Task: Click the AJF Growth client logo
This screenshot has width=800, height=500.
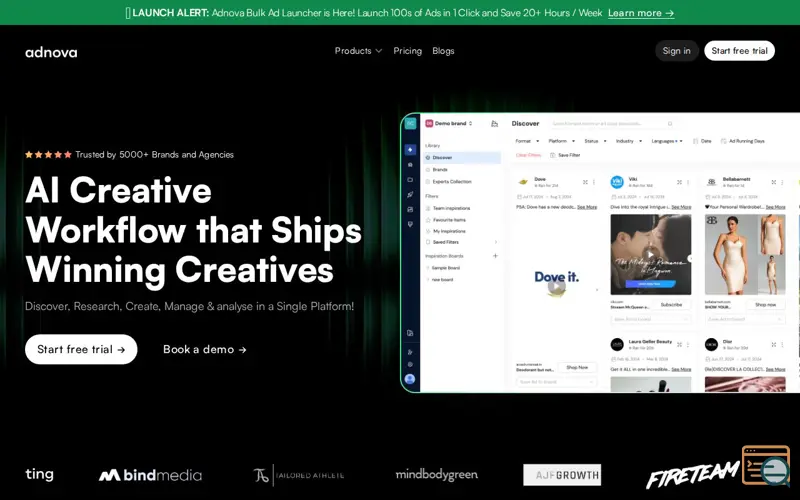Action: (x=562, y=475)
